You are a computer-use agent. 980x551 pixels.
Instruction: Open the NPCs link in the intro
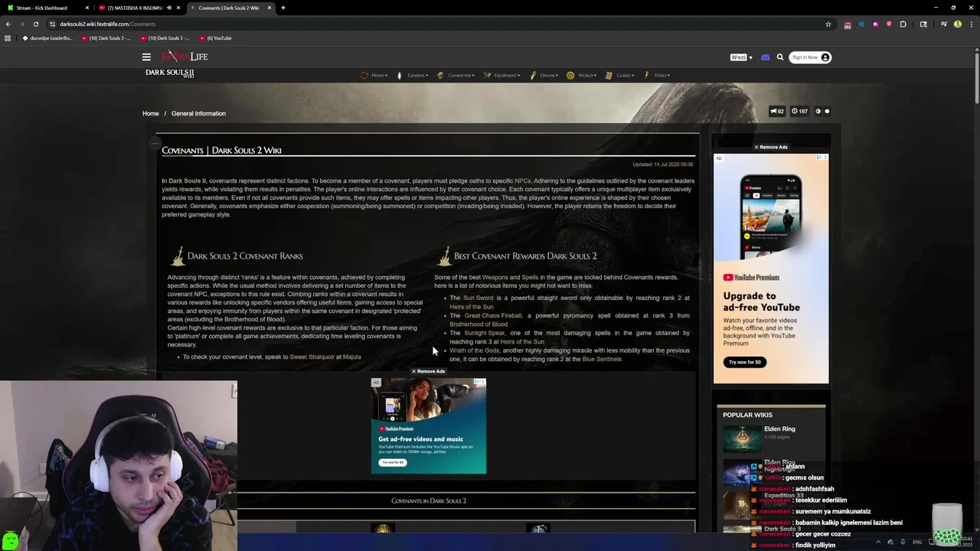(522, 181)
